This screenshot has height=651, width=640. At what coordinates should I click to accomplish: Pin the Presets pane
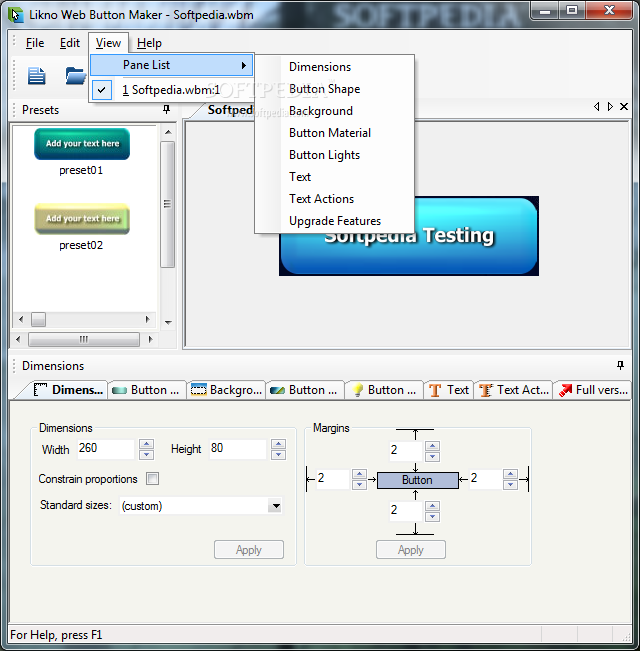coord(166,109)
